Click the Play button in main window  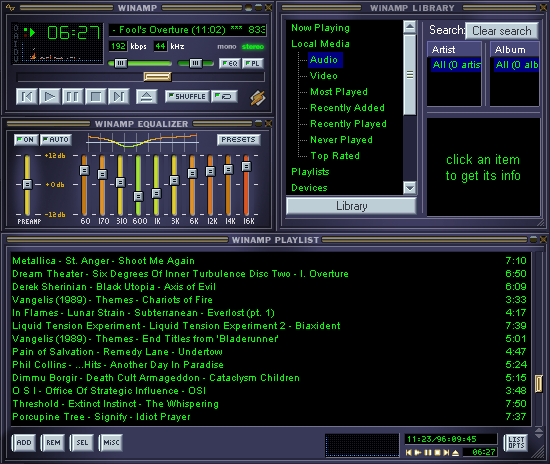[x=49, y=96]
